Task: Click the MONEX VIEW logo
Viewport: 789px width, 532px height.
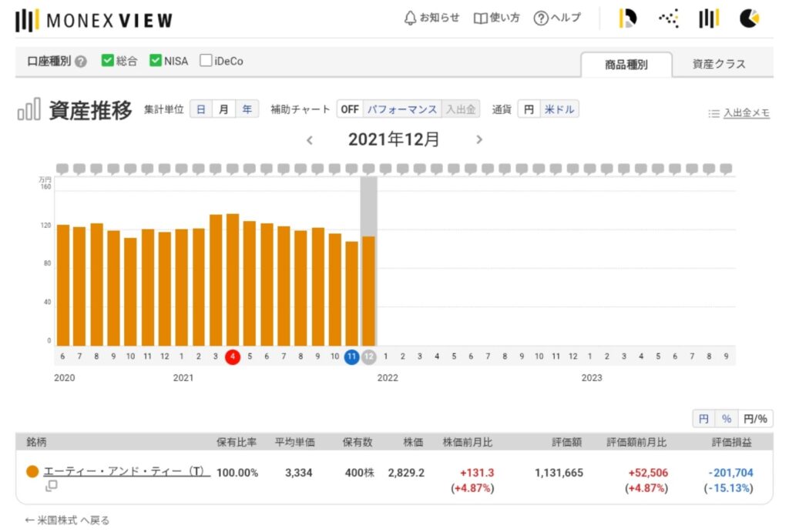Action: coord(94,21)
